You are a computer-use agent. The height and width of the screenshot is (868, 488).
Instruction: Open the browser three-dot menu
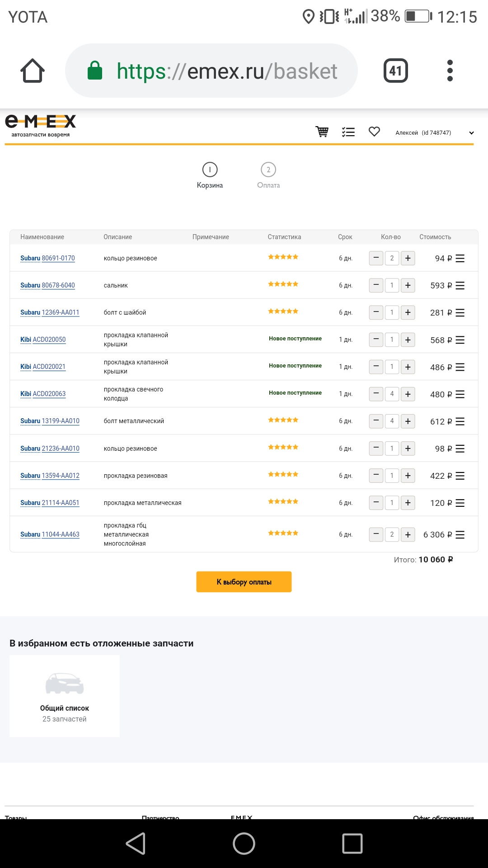coord(450,71)
